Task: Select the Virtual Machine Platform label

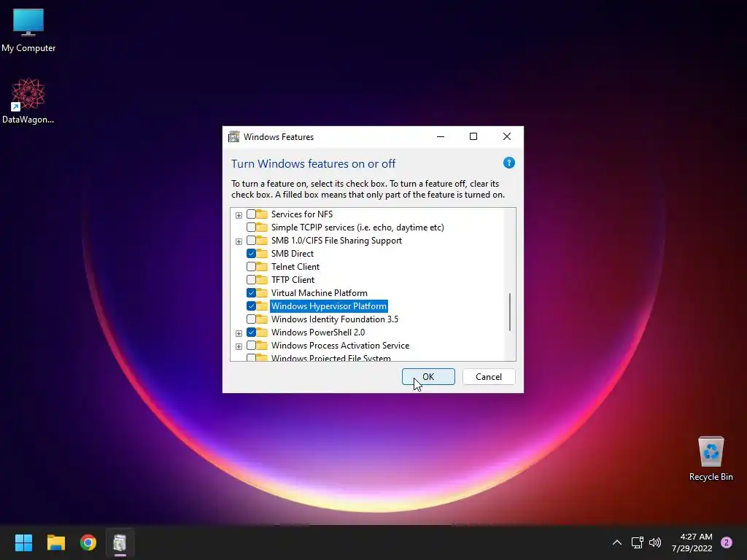Action: coord(320,293)
